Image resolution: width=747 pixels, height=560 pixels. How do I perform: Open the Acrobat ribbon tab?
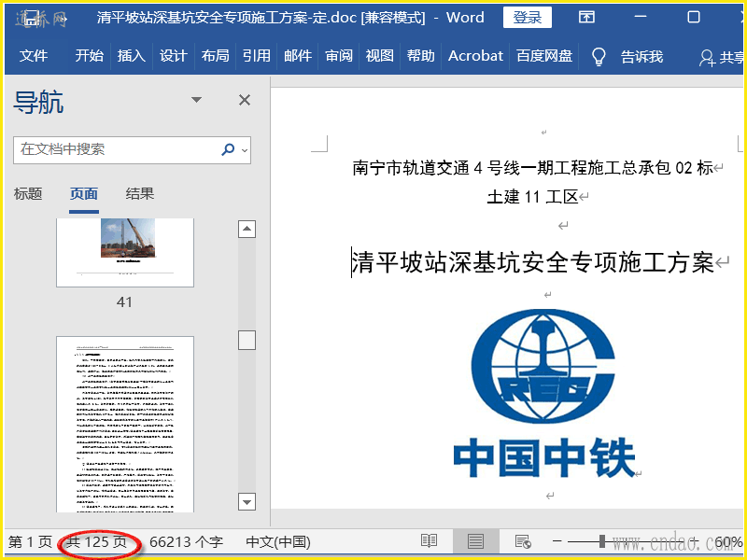(475, 56)
